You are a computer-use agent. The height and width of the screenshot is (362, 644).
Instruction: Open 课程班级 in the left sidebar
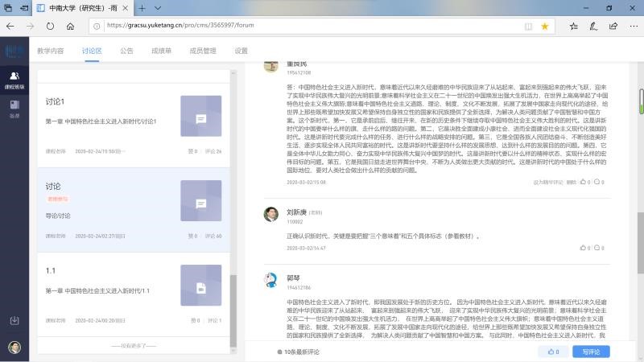[x=14, y=79]
